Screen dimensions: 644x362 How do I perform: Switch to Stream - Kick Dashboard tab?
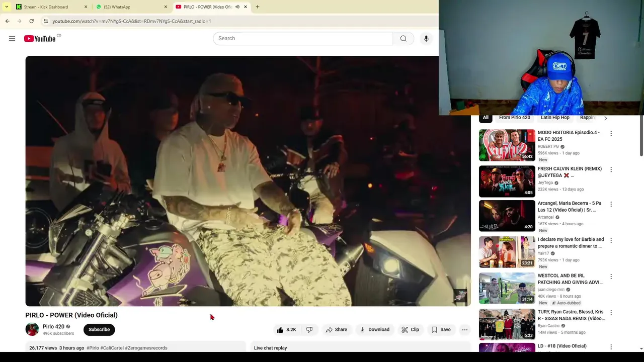click(46, 7)
